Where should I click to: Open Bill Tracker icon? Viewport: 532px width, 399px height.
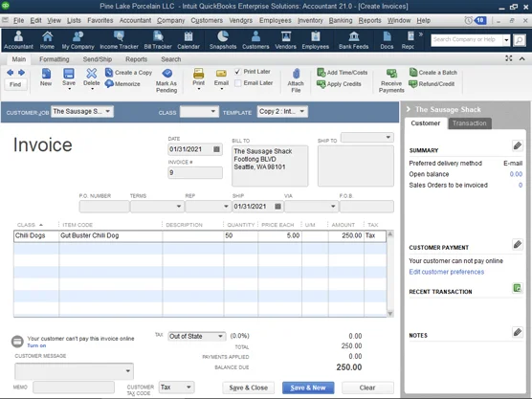click(158, 39)
